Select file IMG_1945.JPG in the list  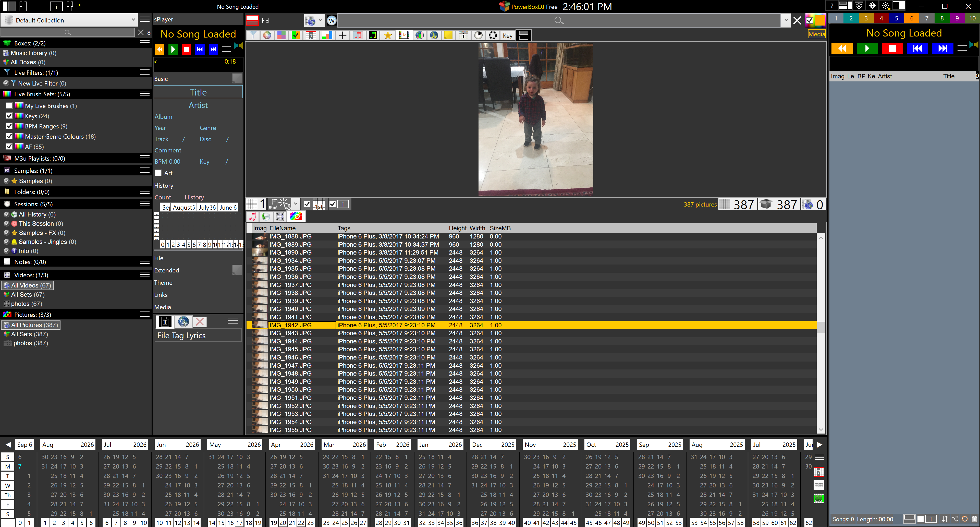(531, 349)
